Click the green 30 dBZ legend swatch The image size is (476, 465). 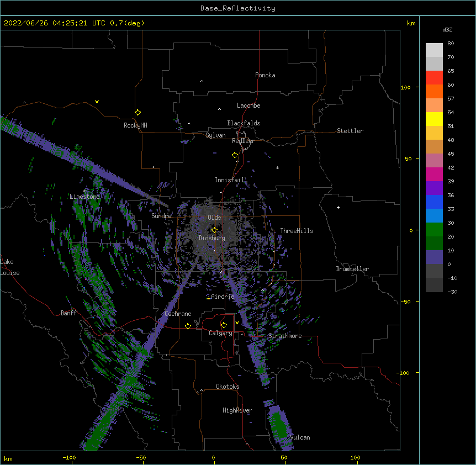[434, 230]
